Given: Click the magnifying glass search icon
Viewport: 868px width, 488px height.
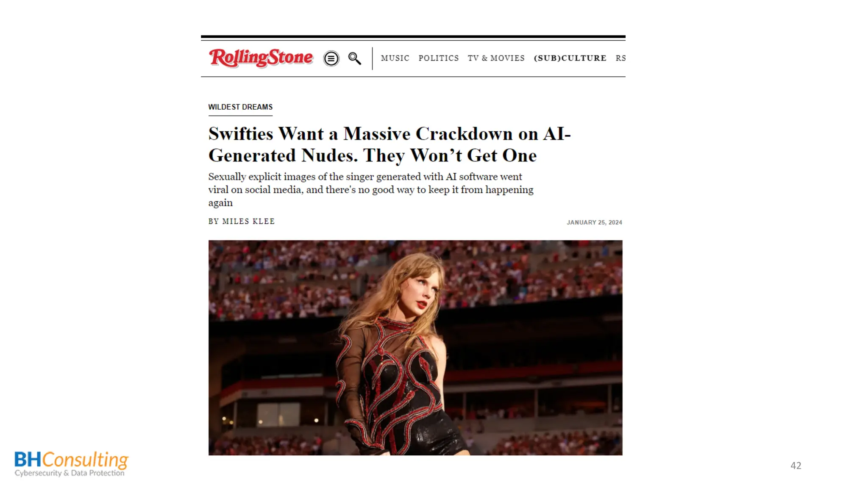Looking at the screenshot, I should click(354, 58).
